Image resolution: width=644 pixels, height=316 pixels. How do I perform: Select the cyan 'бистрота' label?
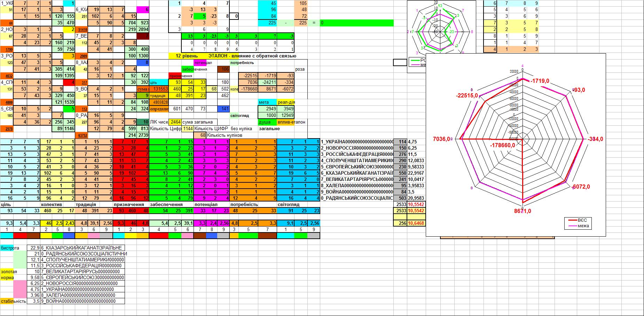click(10, 248)
